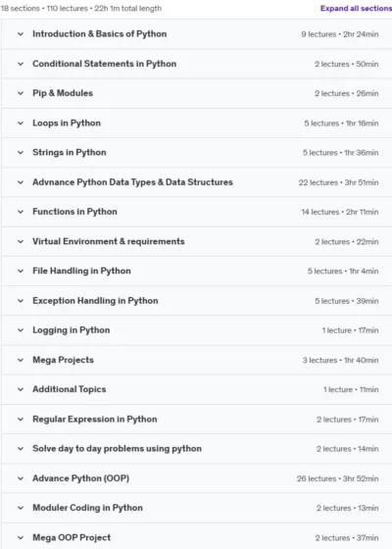This screenshot has width=392, height=549.
Task: Click chevron beside File Handling in Python
Action: pos(21,271)
